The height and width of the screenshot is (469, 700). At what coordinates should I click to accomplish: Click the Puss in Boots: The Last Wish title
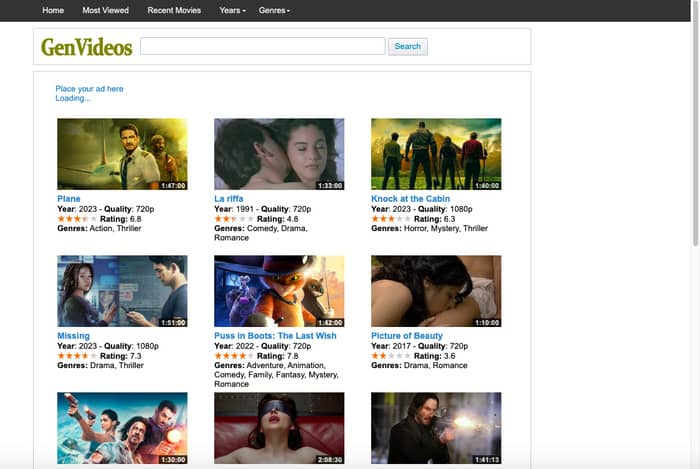(x=275, y=336)
